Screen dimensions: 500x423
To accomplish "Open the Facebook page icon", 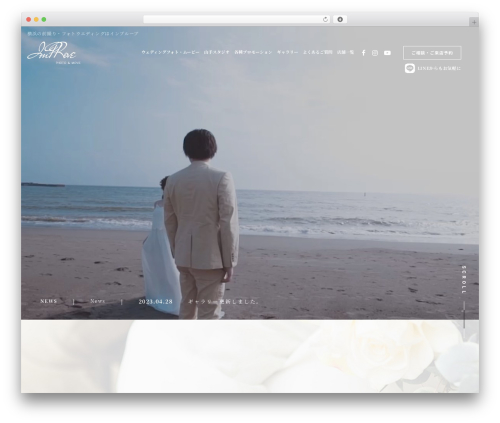I will 364,53.
